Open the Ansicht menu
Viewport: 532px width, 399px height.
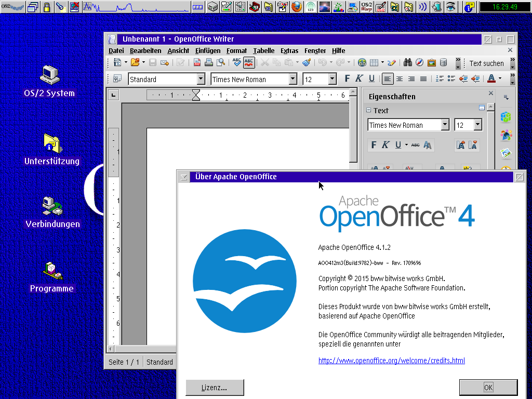pos(178,50)
